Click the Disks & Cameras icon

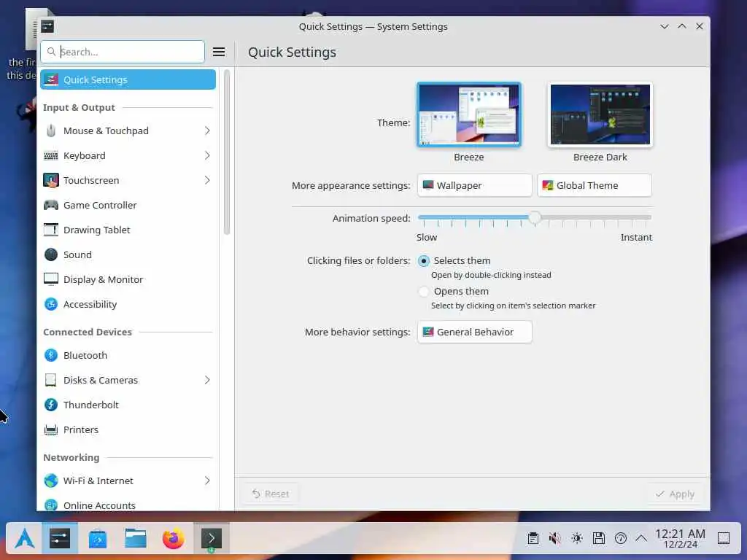coord(51,380)
